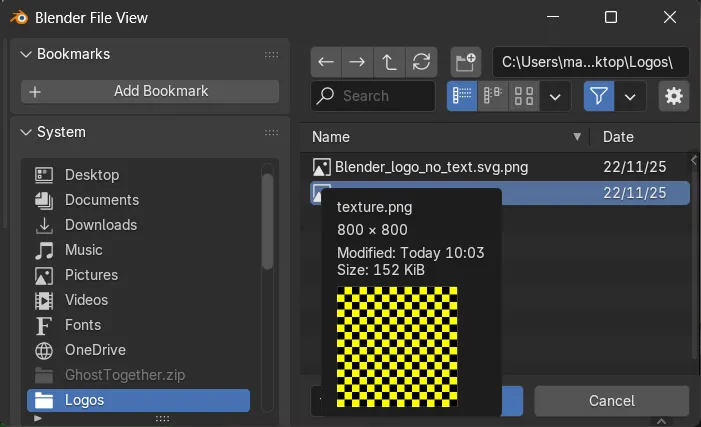Go forward to next folder

pyautogui.click(x=357, y=62)
